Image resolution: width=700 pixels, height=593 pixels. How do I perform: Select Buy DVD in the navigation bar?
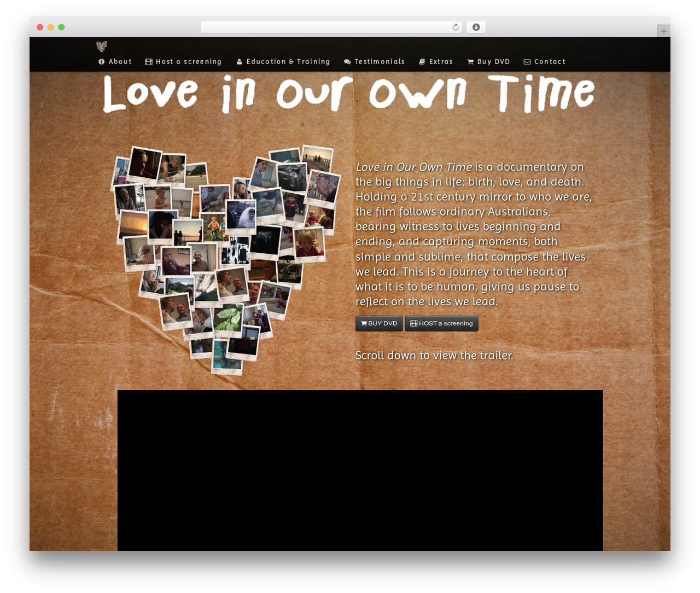488,62
